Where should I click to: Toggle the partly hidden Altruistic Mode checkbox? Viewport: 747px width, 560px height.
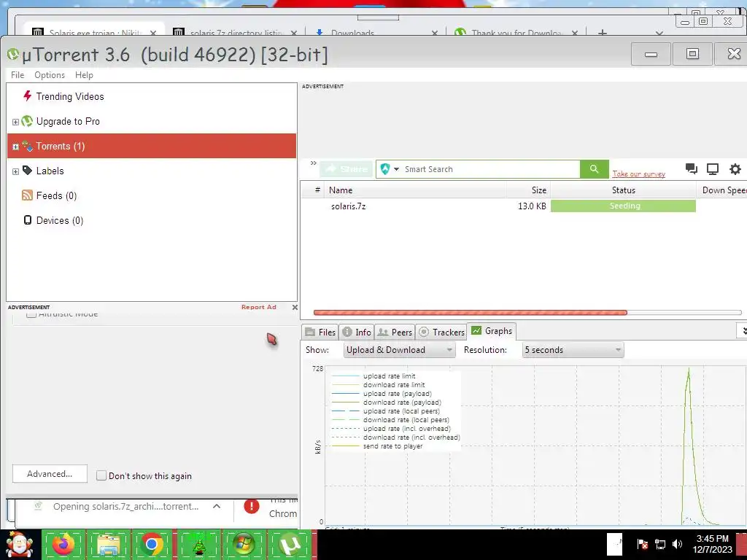(x=31, y=314)
